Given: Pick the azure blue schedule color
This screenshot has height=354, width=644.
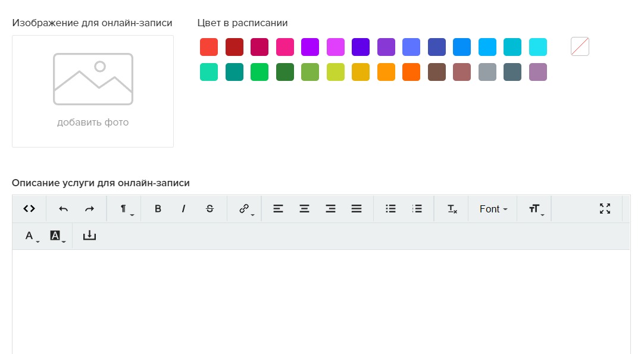Looking at the screenshot, I should [x=462, y=47].
